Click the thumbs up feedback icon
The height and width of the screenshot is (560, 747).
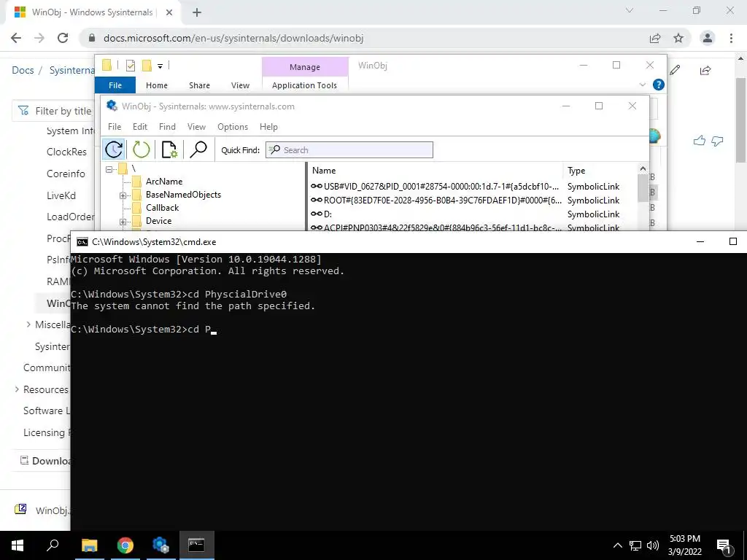tap(700, 140)
